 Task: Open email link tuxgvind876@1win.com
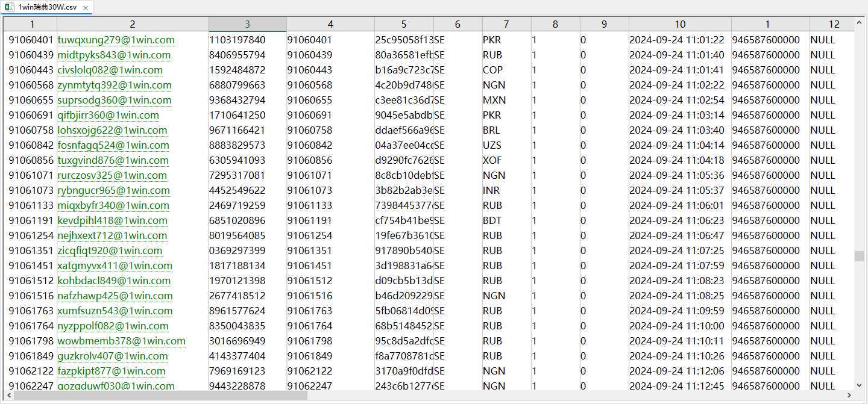(x=113, y=160)
